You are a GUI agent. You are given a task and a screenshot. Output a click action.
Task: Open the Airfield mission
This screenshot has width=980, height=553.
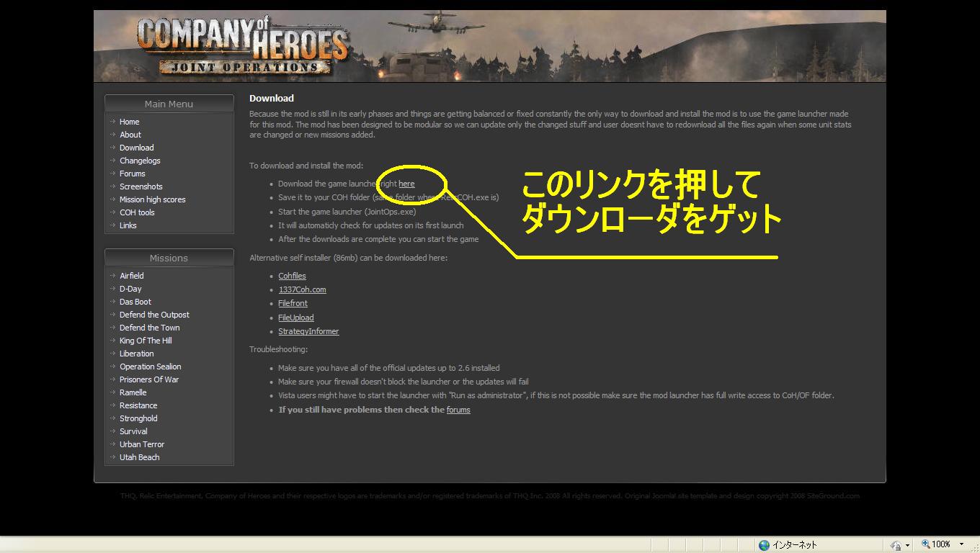[x=132, y=276]
